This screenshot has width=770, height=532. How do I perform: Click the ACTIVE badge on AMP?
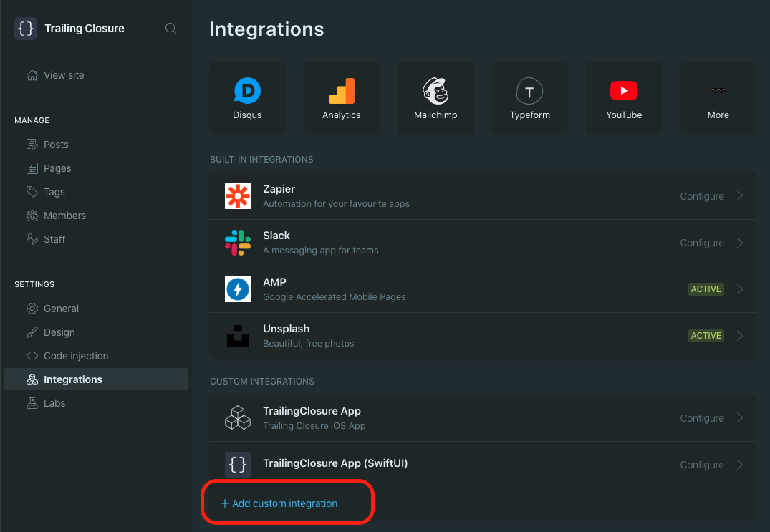tap(706, 289)
